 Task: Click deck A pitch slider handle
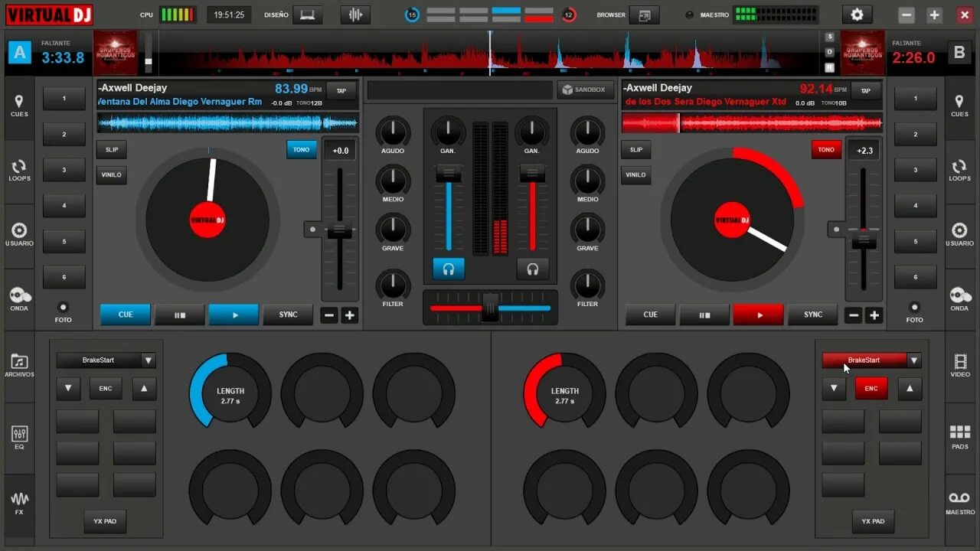coord(340,230)
